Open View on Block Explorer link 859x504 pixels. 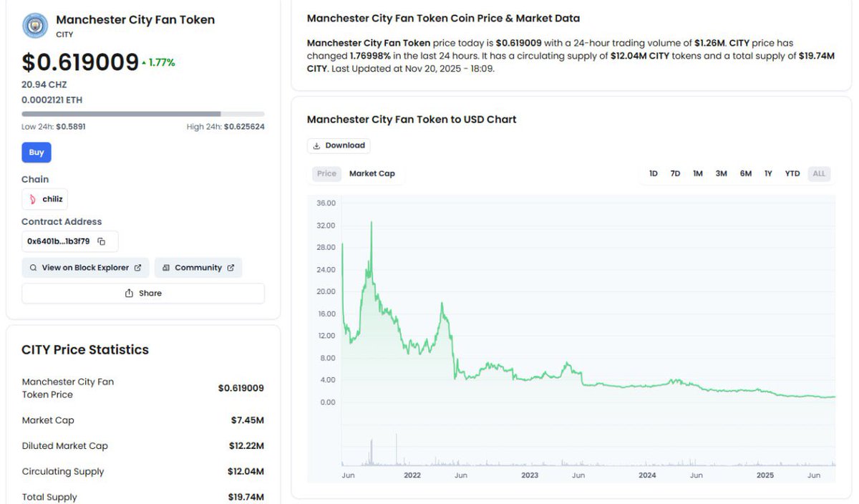[x=85, y=268]
